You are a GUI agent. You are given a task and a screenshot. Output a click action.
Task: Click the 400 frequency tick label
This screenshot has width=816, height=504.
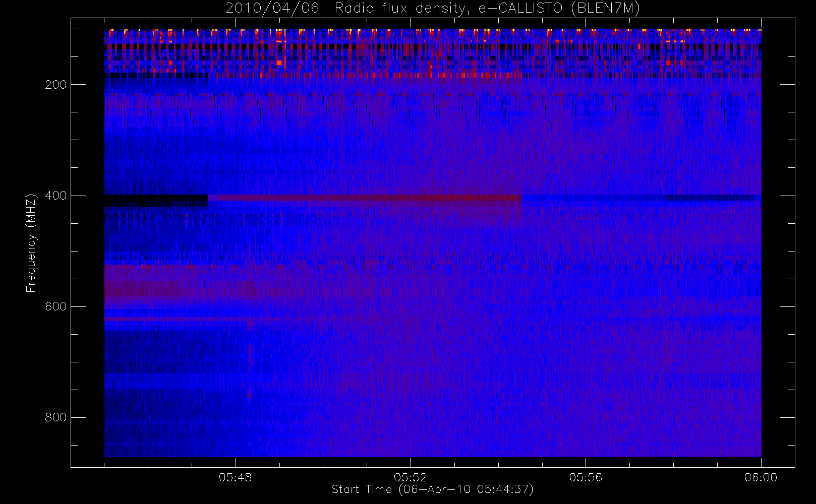[x=55, y=196]
